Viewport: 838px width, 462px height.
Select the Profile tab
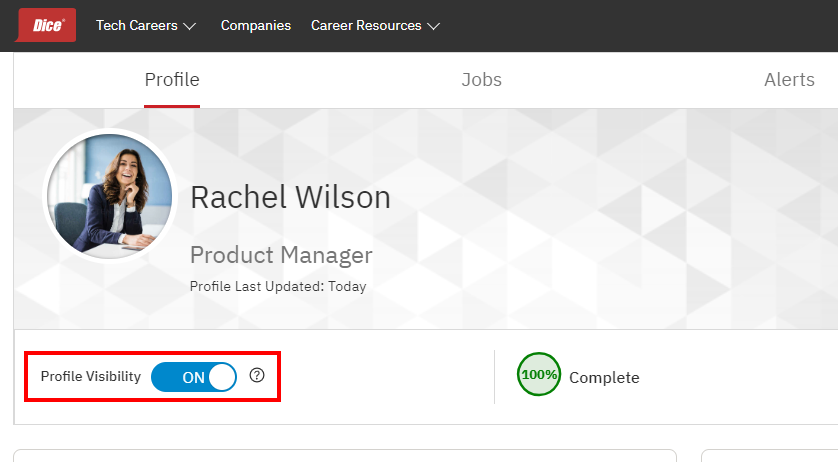point(172,80)
